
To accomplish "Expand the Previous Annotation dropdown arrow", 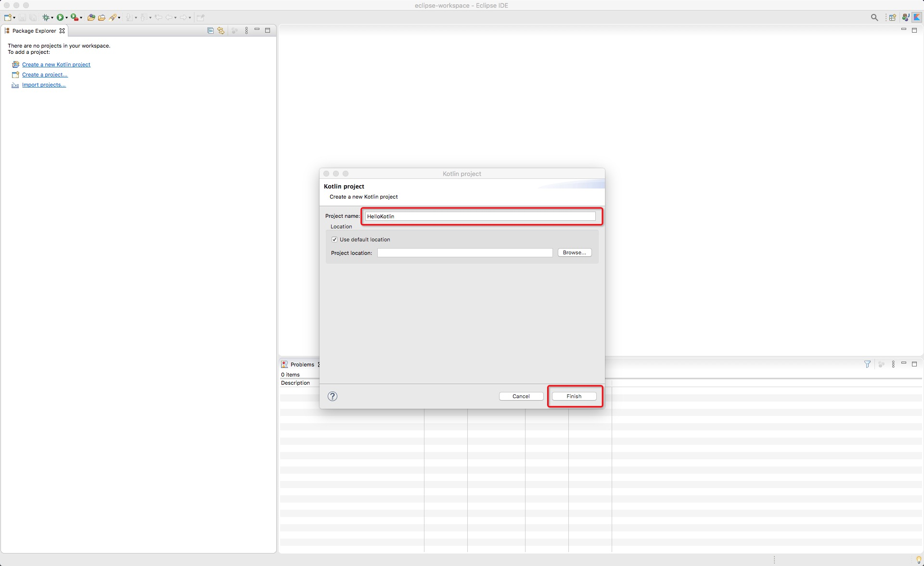I will [150, 18].
